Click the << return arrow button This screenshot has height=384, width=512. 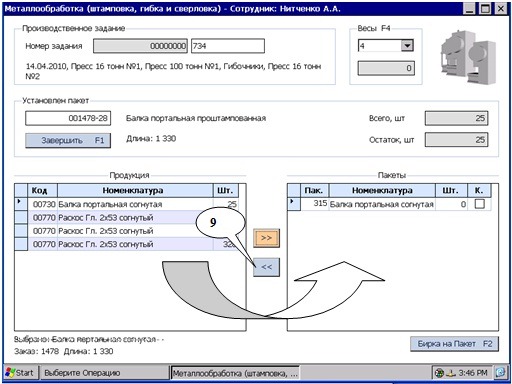(266, 267)
